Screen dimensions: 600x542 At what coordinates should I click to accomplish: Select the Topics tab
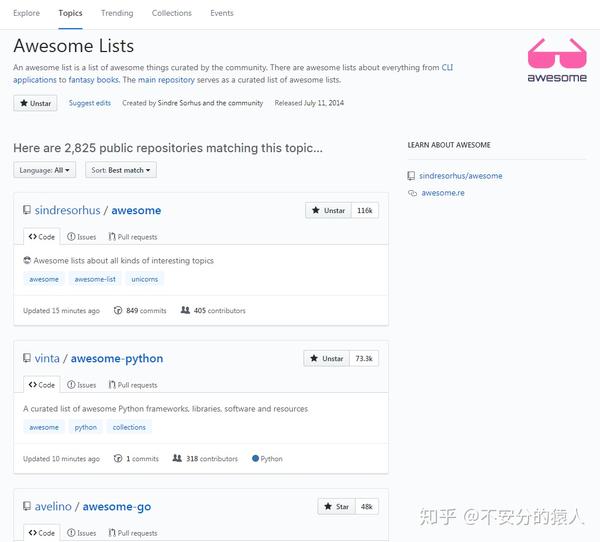click(x=70, y=13)
